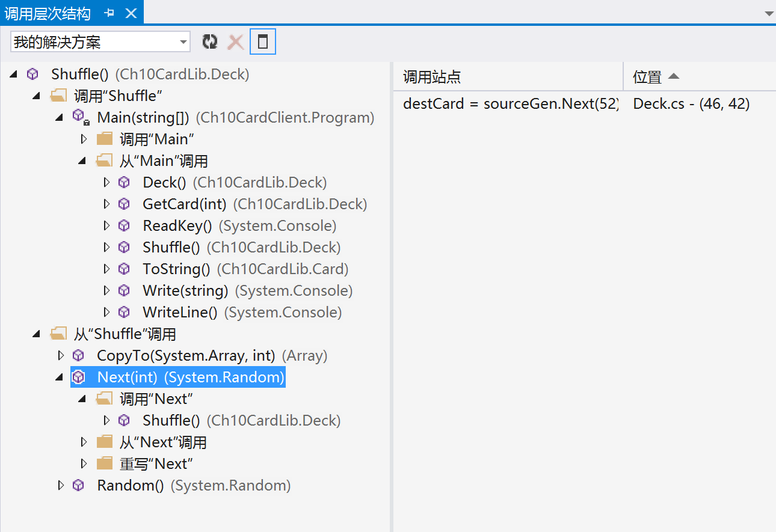Click the open folder icon of 调用"Shuffle"
Image resolution: width=776 pixels, height=532 pixels.
point(58,96)
